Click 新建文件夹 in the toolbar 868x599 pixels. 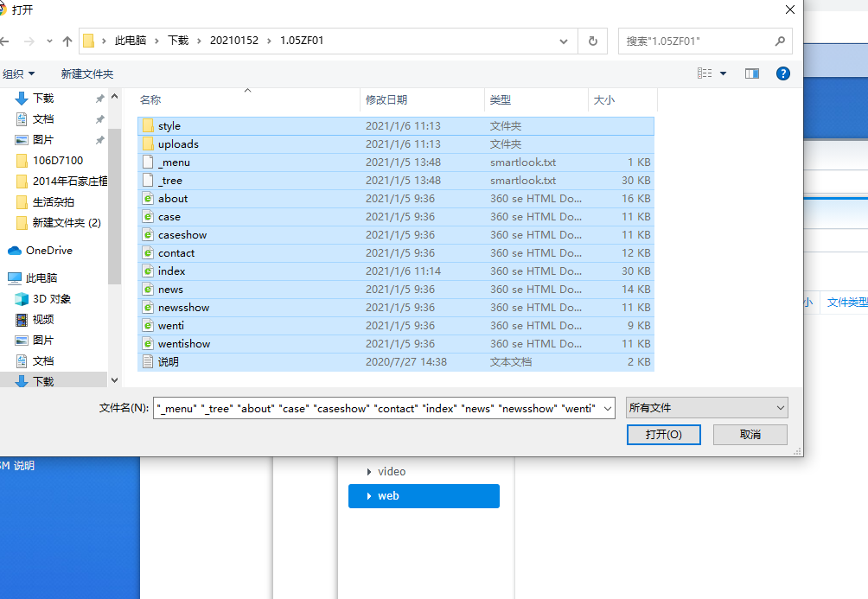(86, 74)
